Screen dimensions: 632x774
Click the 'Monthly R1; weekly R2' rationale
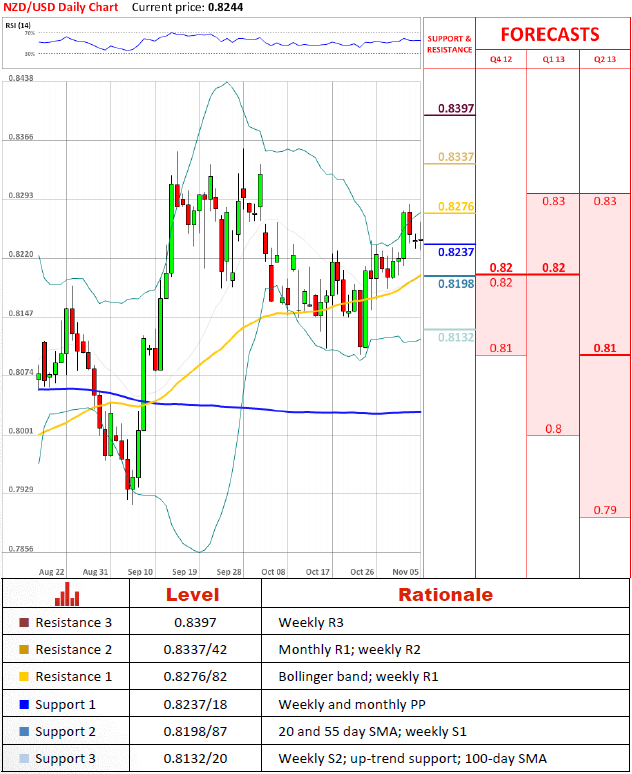[349, 650]
